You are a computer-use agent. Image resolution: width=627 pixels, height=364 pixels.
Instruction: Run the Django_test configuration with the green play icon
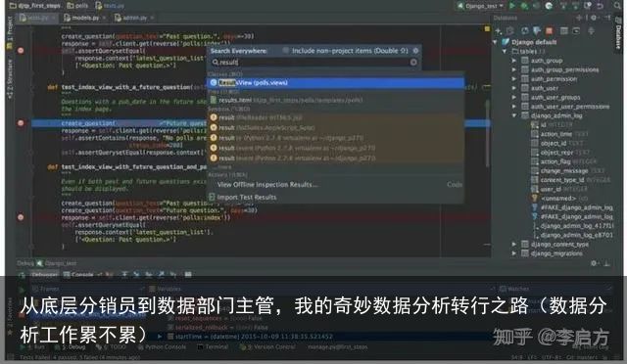click(x=511, y=6)
